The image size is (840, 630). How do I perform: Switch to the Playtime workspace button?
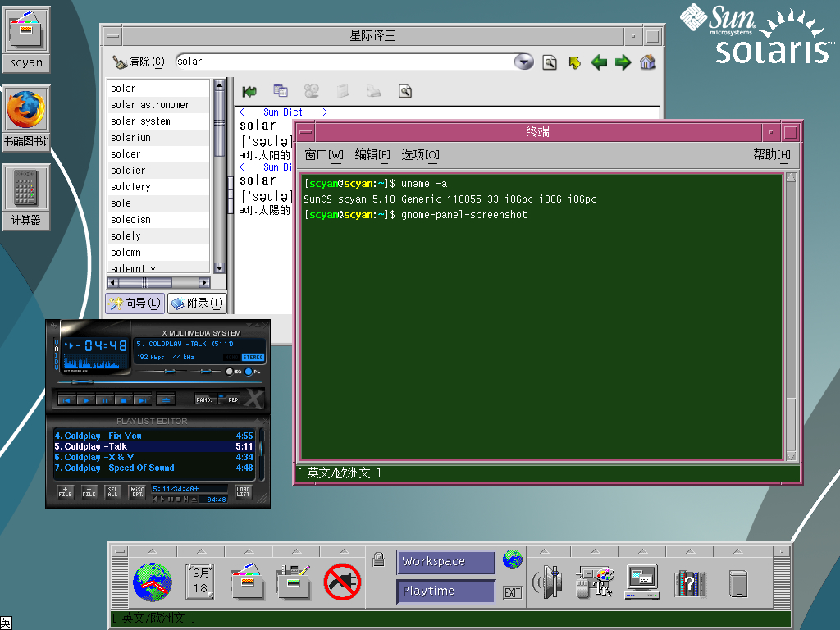click(445, 591)
